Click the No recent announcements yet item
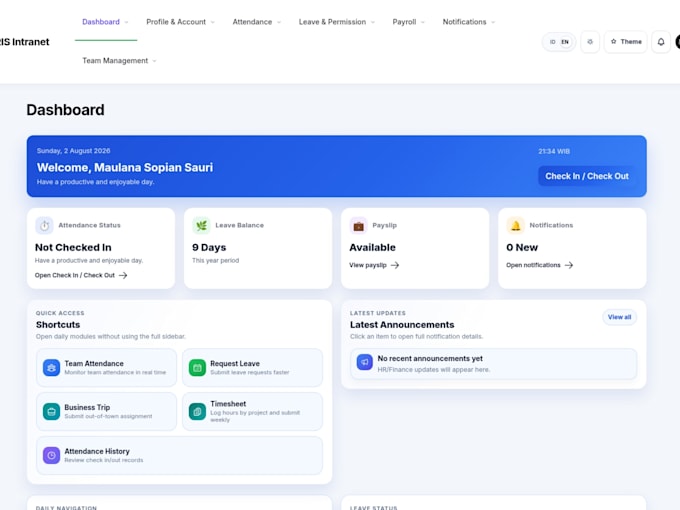Viewport: 680px width, 510px height. 494,364
